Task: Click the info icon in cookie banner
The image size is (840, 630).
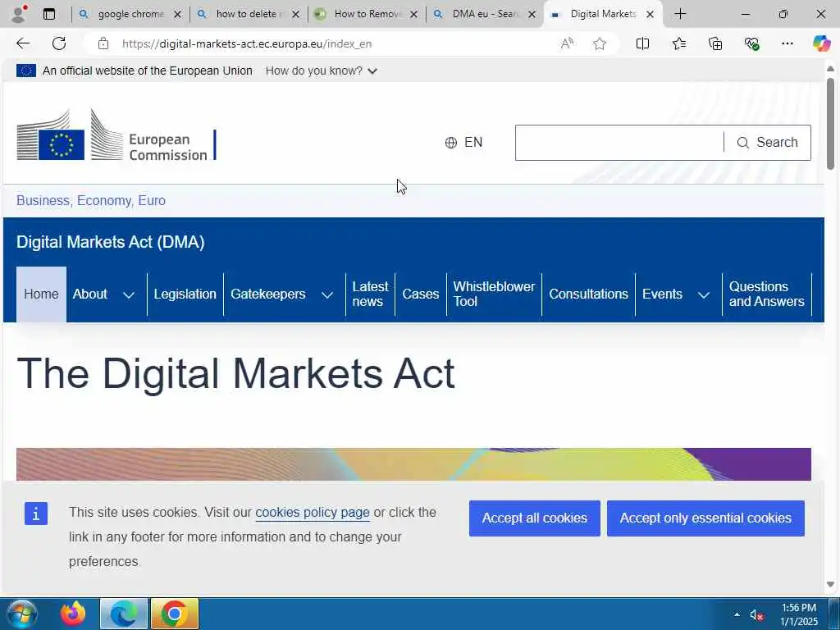Action: (36, 514)
